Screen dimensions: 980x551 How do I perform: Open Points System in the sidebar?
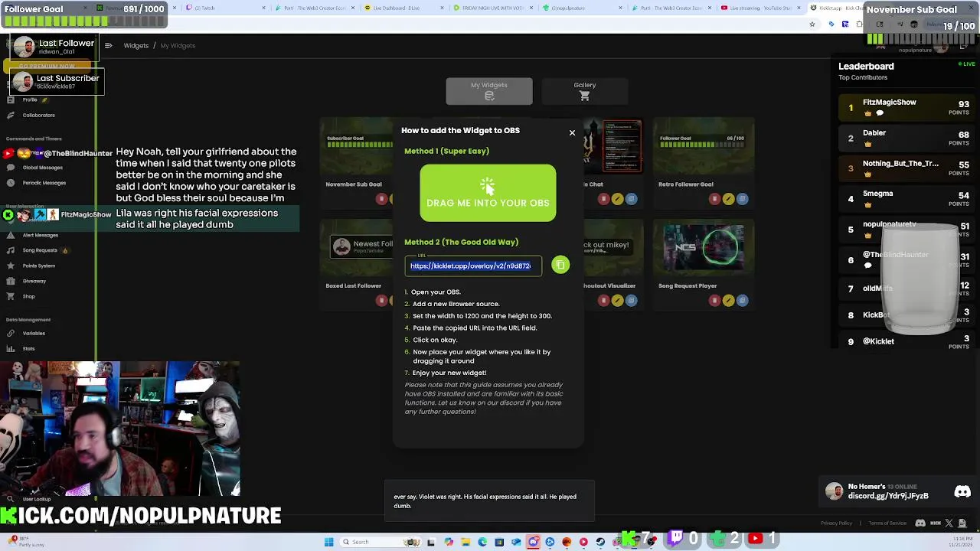[x=38, y=266]
